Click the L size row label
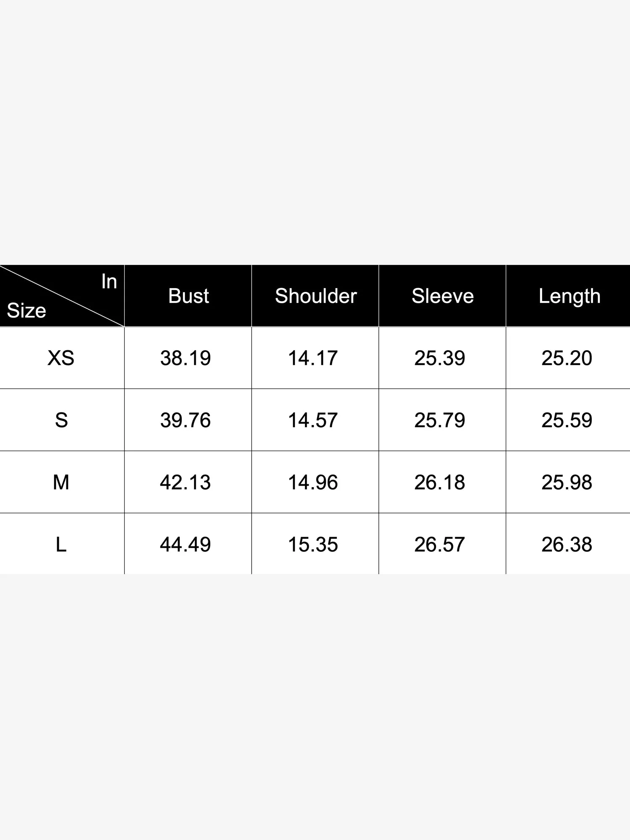The image size is (630, 840). pyautogui.click(x=61, y=545)
